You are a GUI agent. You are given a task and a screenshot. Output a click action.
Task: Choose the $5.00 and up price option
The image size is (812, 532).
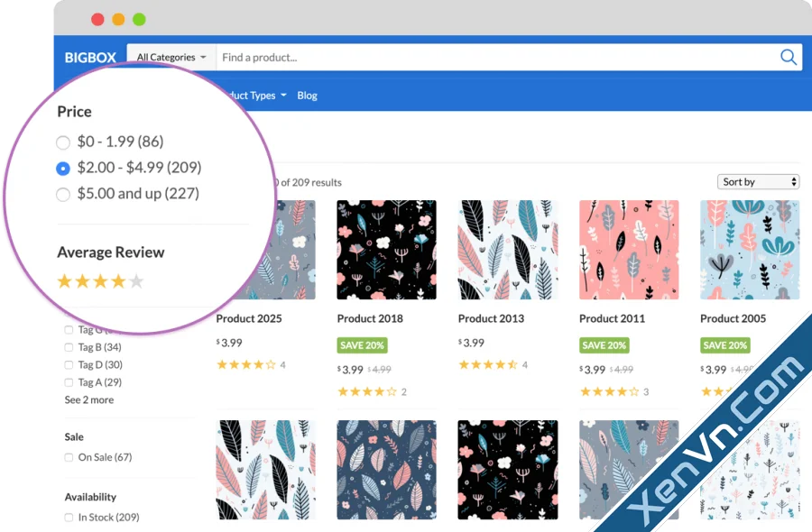[63, 195]
